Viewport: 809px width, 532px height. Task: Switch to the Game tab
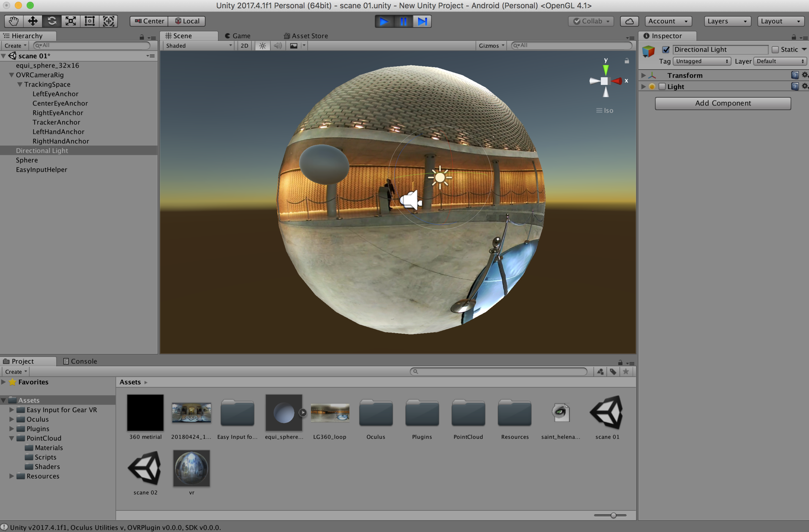tap(238, 36)
